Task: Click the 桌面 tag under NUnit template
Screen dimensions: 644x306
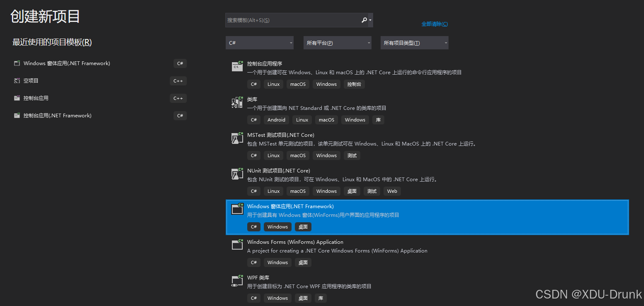Action: (x=352, y=191)
